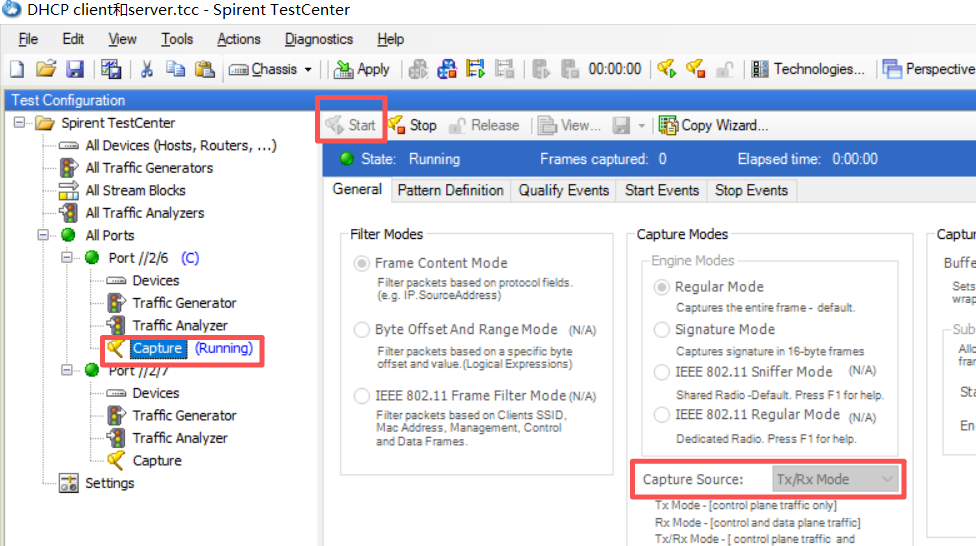Select All Devices (Hosts, Routers, ...)
The width and height of the screenshot is (976, 546).
click(181, 145)
